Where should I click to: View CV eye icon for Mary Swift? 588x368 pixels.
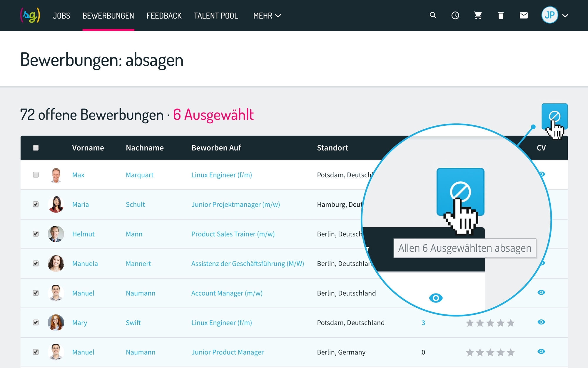[x=541, y=322]
